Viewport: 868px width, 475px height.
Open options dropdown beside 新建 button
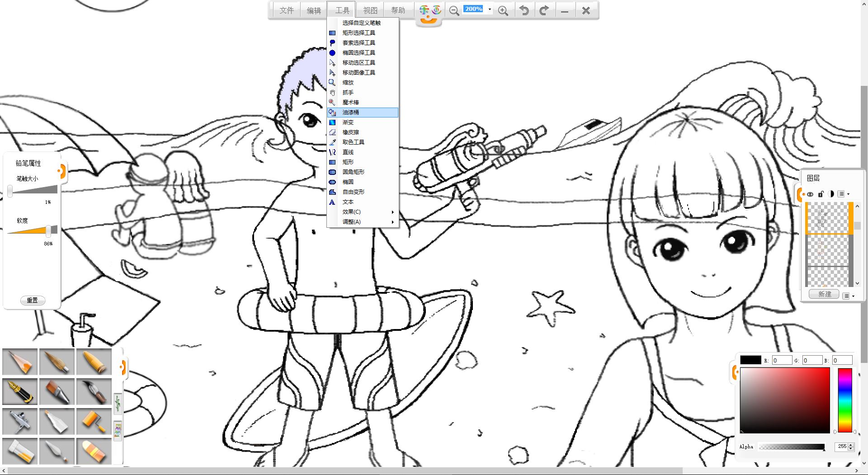click(x=849, y=296)
